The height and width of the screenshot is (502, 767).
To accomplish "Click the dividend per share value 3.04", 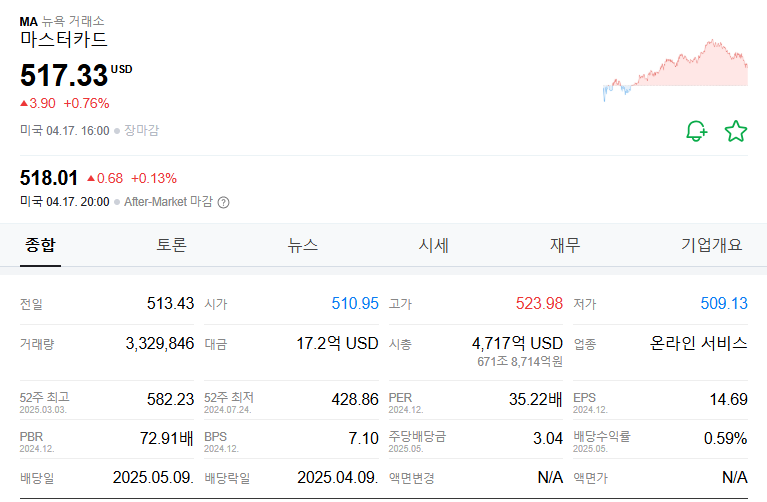I will pos(548,438).
